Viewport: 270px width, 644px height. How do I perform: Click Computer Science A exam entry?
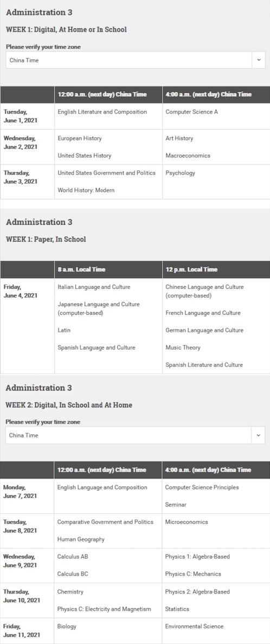tap(191, 112)
